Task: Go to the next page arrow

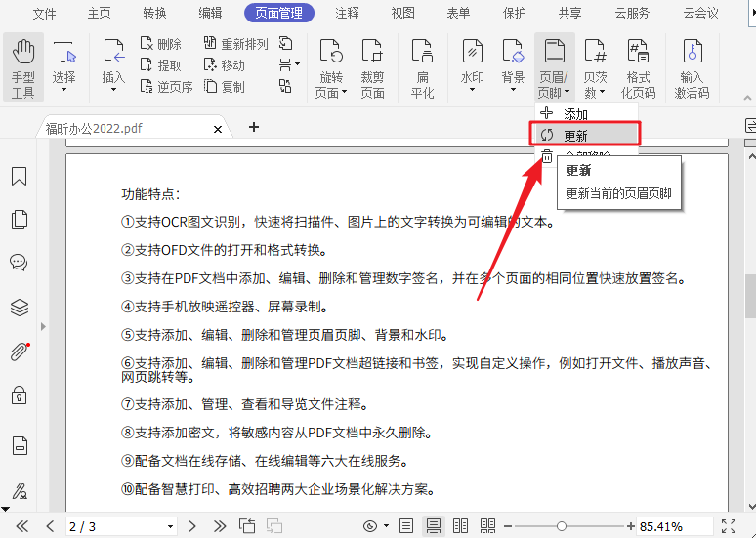Action: (192, 526)
